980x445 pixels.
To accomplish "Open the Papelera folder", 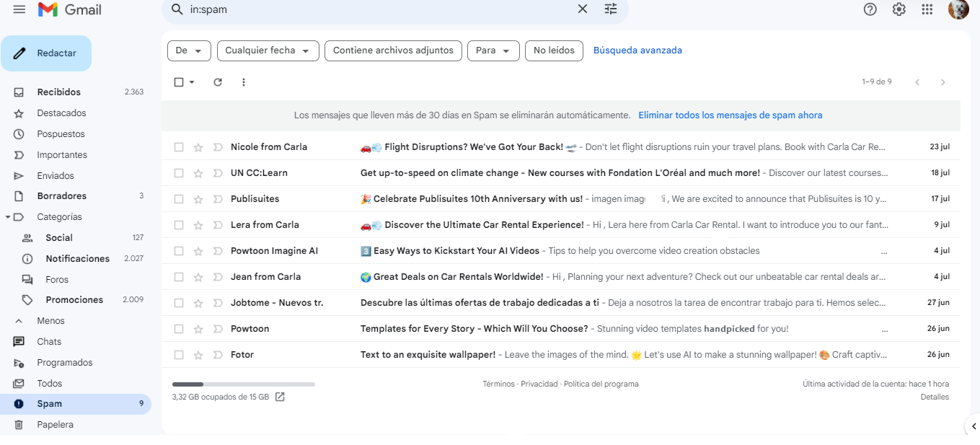I will click(55, 425).
